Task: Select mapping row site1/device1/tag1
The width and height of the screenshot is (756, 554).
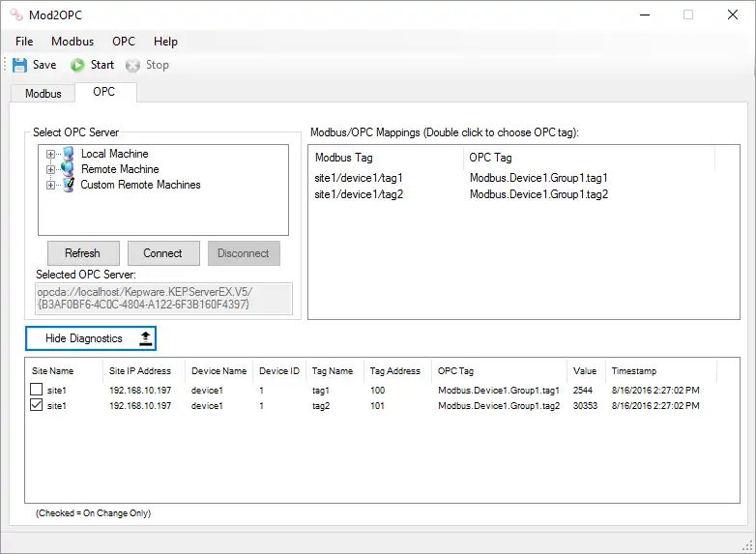Action: (359, 178)
